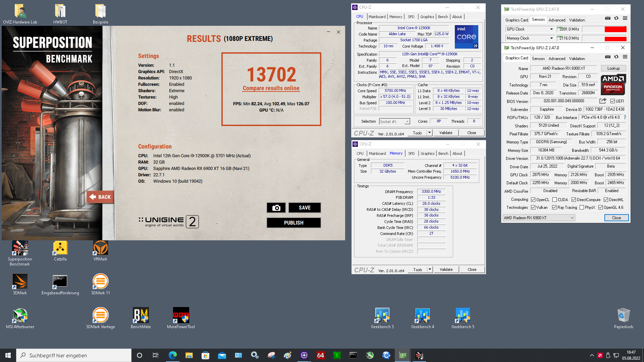The width and height of the screenshot is (644, 362).
Task: Click the Suchbegriff hier eingeben search field
Action: click(x=74, y=355)
